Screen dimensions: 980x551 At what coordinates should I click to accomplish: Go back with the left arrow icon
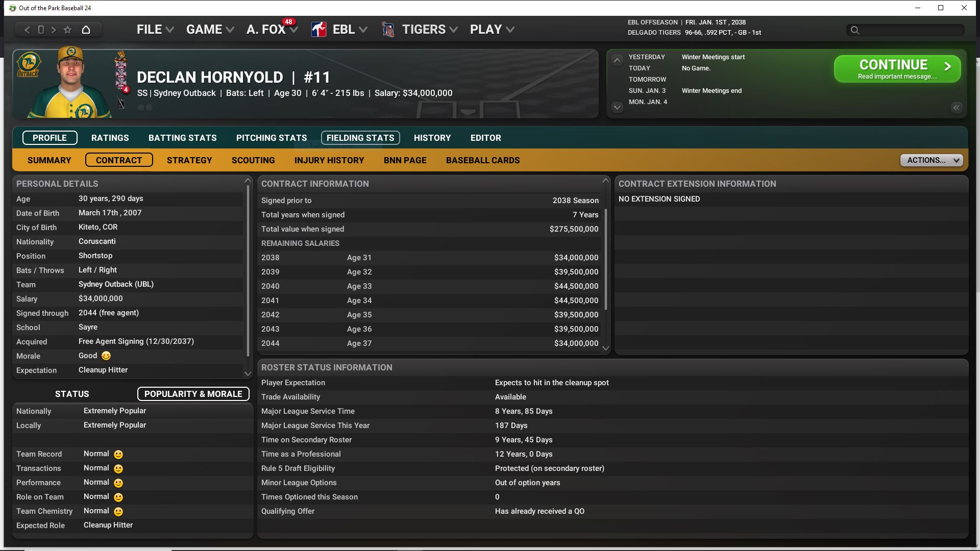point(28,30)
